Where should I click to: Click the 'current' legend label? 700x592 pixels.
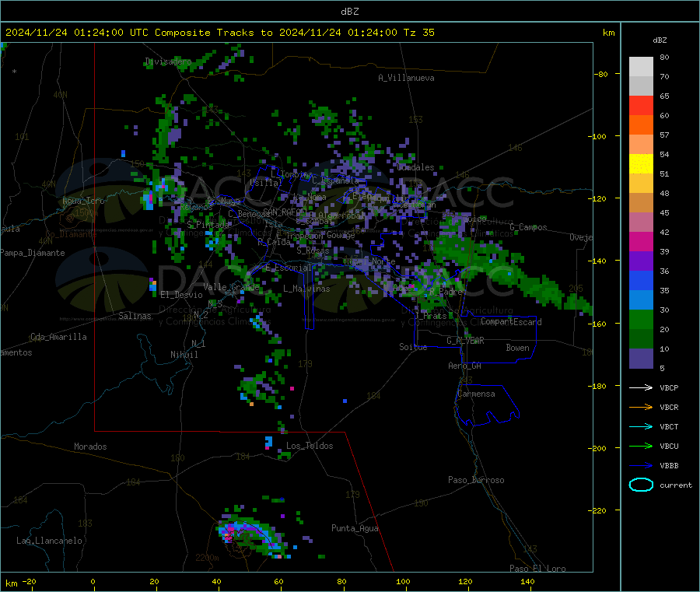click(x=676, y=485)
